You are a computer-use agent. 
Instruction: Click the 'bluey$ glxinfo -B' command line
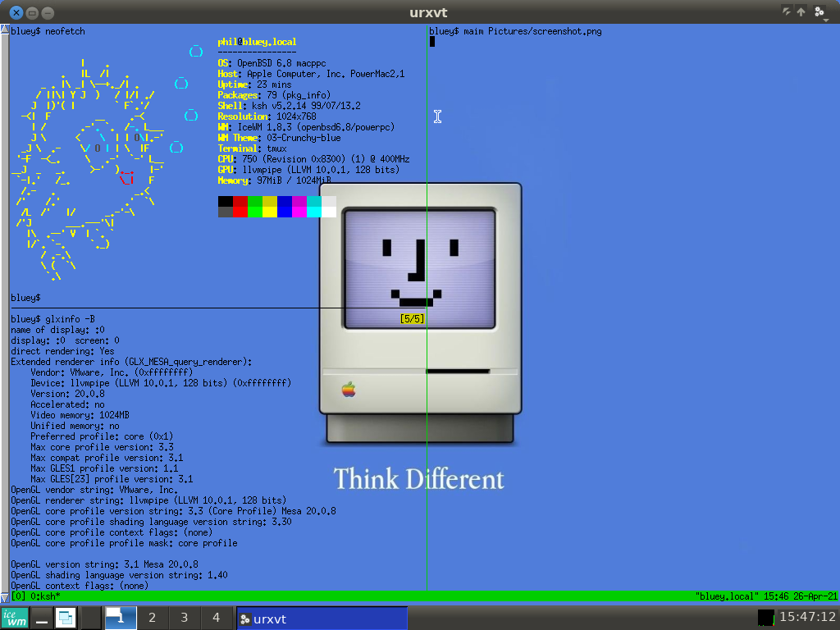(x=53, y=319)
